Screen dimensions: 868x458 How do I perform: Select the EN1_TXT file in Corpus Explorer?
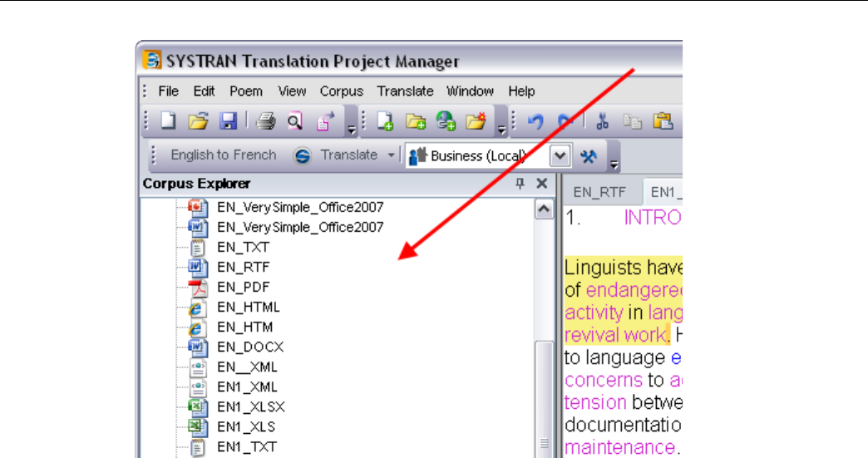[247, 446]
